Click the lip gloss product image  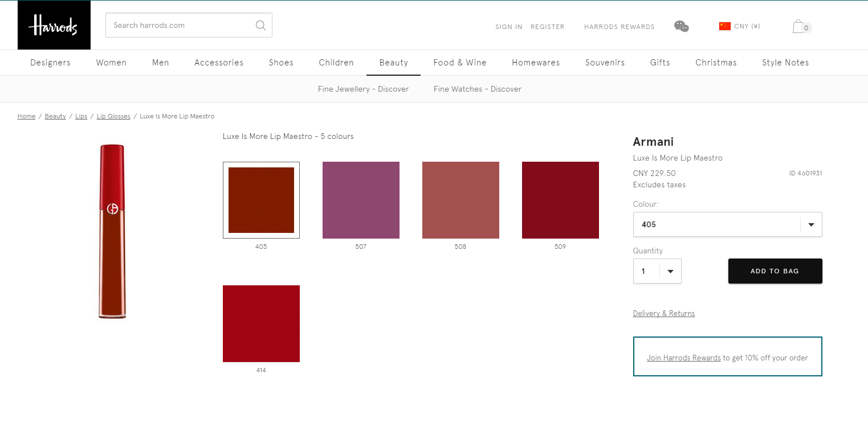[x=112, y=231]
